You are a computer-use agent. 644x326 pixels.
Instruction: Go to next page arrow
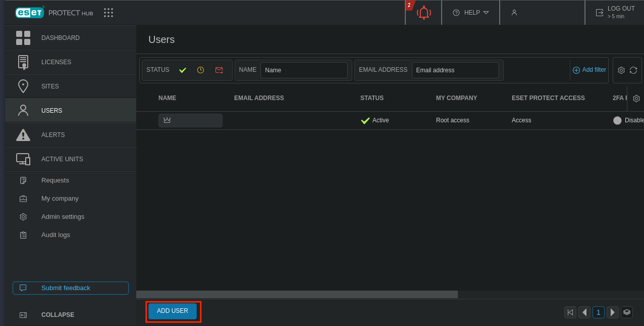tap(613, 312)
